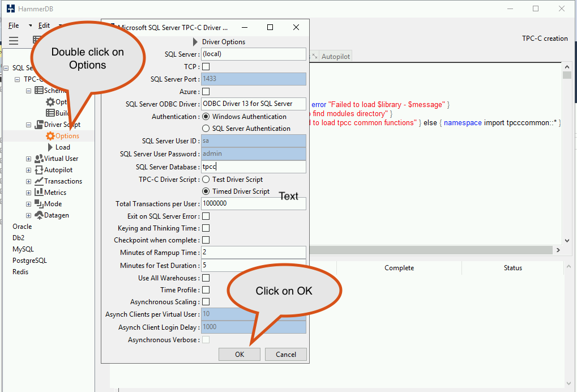Click the Status column header
The width and height of the screenshot is (577, 392).
coord(512,268)
